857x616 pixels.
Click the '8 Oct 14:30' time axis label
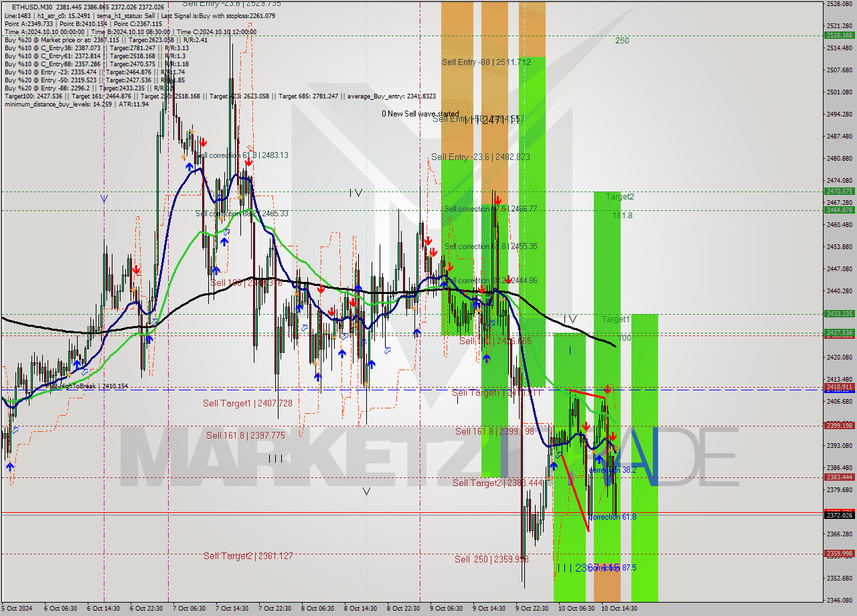360,609
